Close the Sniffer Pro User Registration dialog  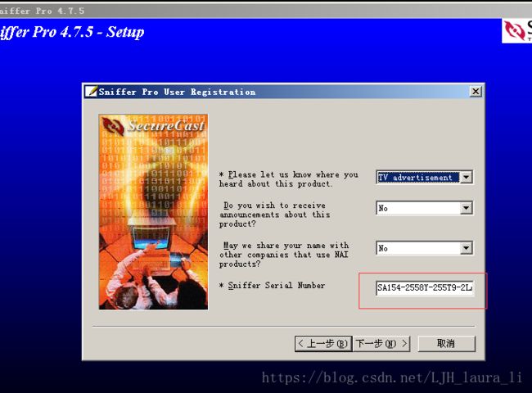click(x=476, y=92)
